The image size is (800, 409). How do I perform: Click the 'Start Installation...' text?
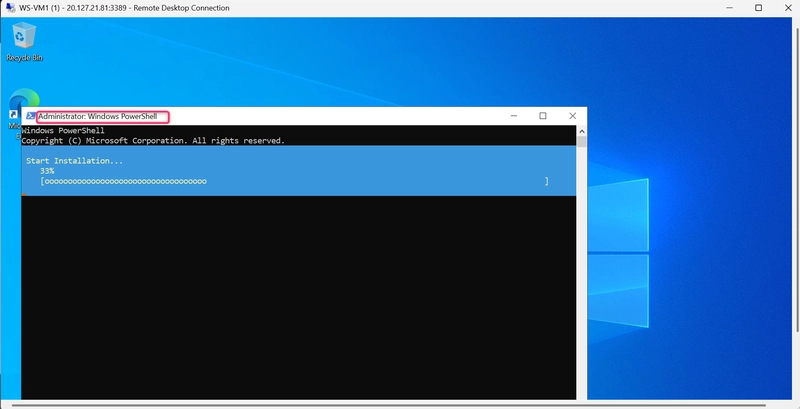(x=74, y=161)
